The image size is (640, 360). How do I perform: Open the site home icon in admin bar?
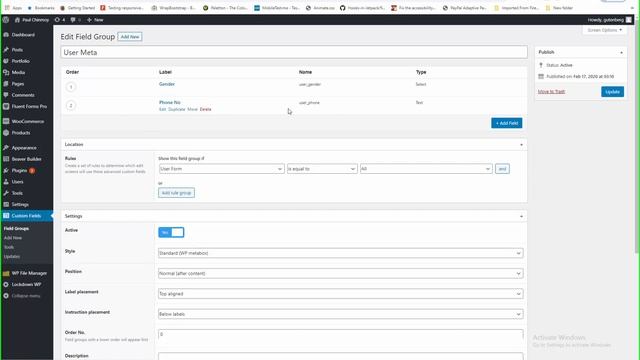[17, 20]
